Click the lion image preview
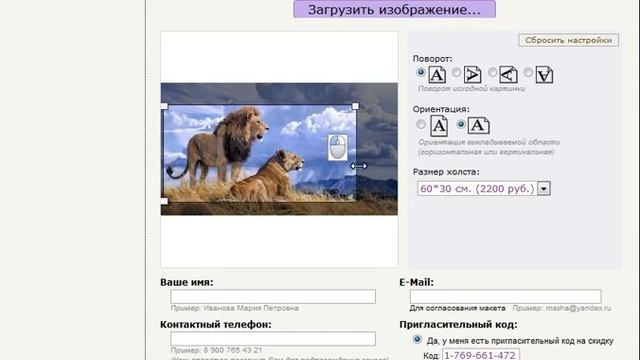The width and height of the screenshot is (640, 360). 279,149
